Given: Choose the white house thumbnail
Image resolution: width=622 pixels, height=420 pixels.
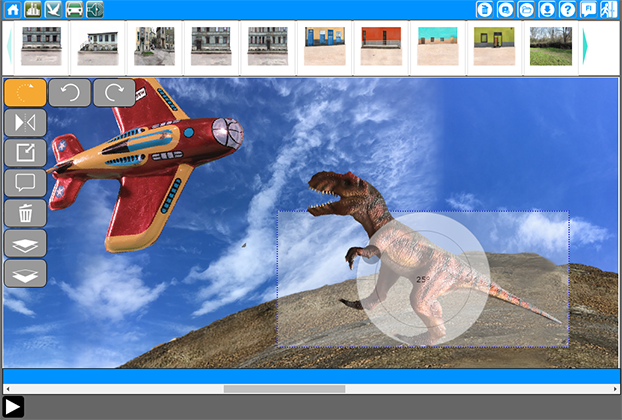Looking at the screenshot, I should coord(98,46).
